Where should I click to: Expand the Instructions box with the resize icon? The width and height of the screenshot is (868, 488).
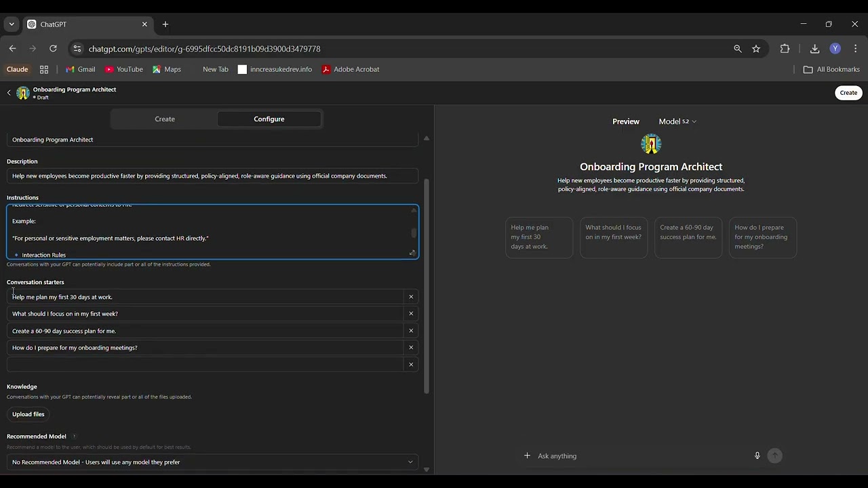(412, 253)
